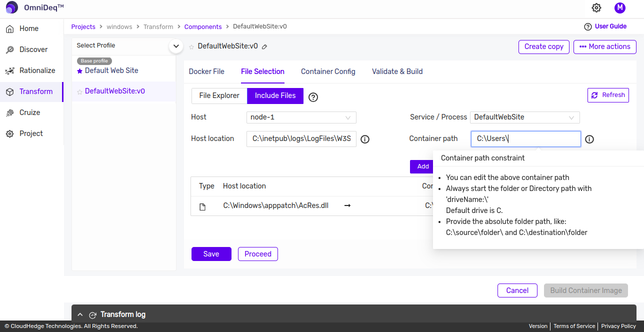Click the Container path input field
This screenshot has height=332, width=644.
(x=525, y=139)
